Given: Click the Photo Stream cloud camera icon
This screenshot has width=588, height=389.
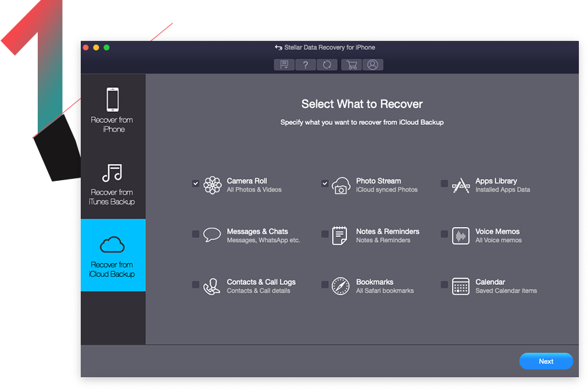Looking at the screenshot, I should [x=341, y=185].
